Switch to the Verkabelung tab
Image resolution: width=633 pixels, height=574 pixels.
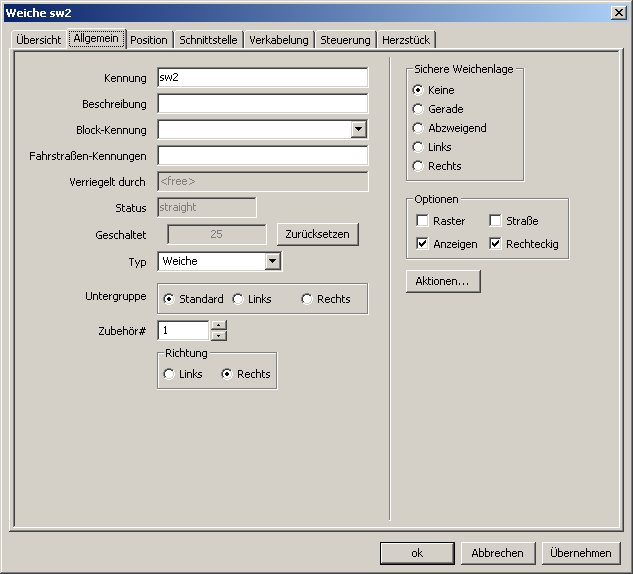[x=279, y=40]
